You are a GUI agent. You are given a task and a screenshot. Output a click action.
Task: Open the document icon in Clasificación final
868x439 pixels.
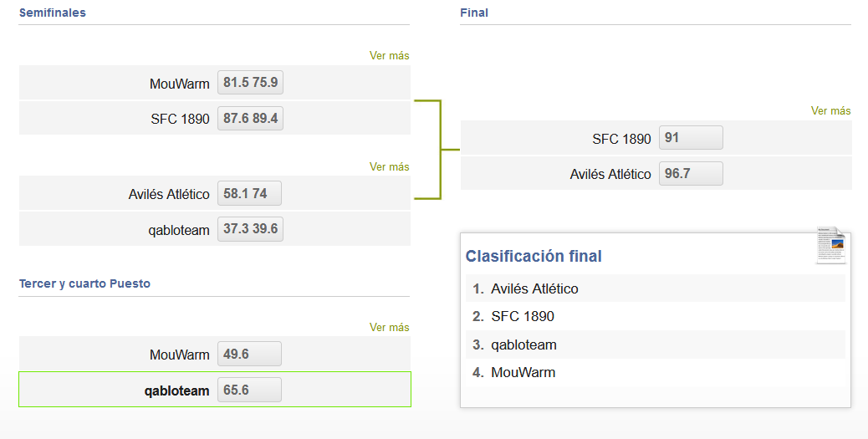(x=831, y=245)
